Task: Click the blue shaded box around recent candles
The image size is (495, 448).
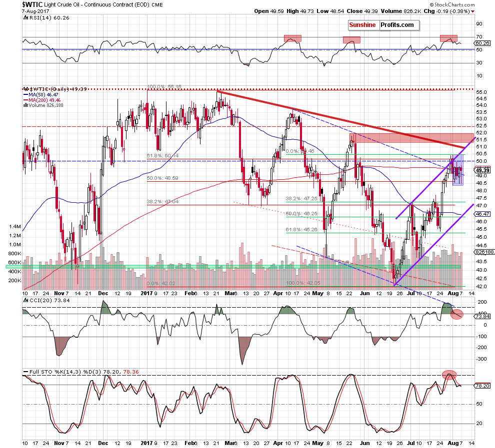Action: (x=457, y=170)
